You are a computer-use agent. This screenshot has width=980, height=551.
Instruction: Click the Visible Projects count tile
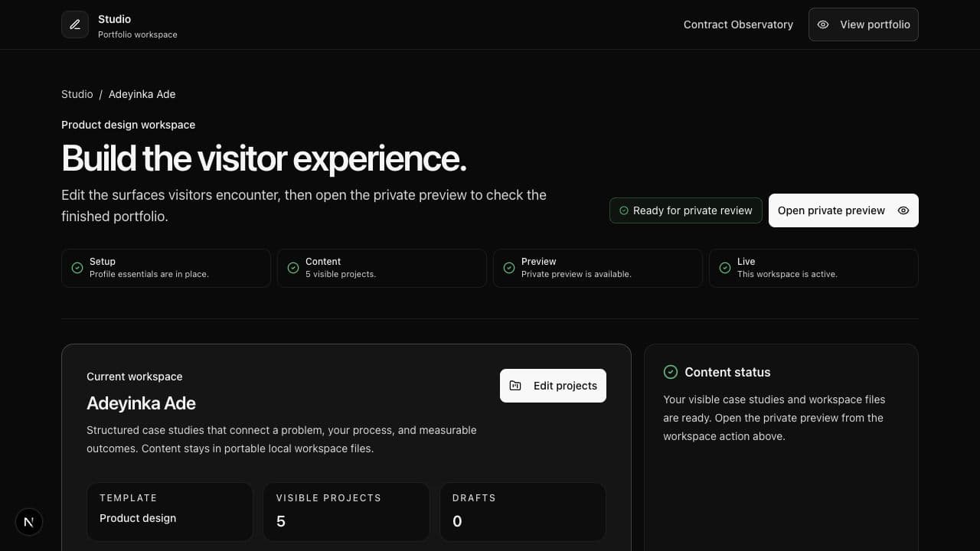[346, 511]
